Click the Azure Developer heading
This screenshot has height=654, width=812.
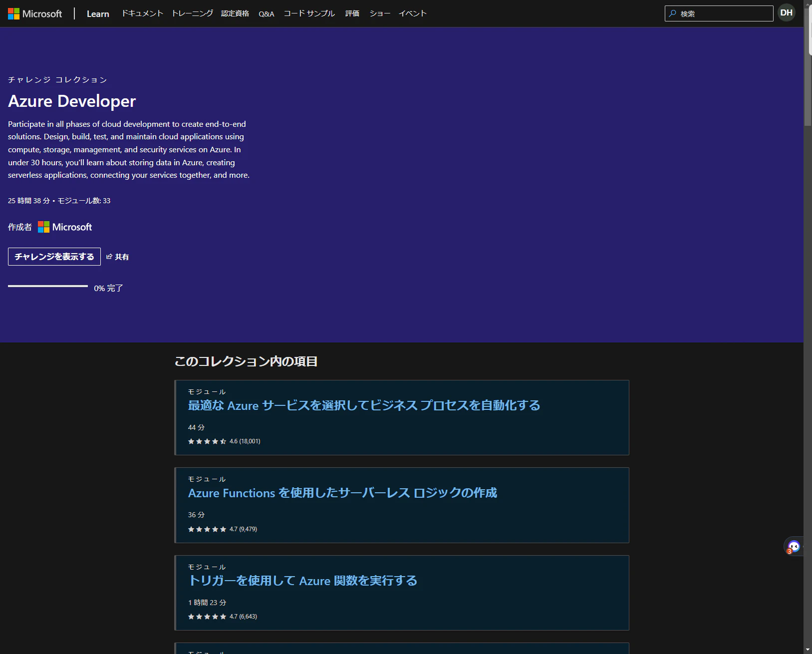point(72,101)
